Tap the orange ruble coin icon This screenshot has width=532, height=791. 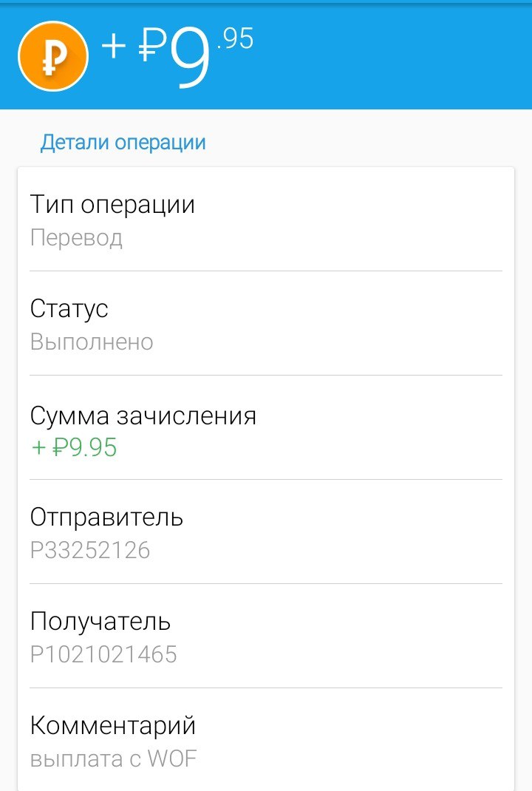pos(53,56)
